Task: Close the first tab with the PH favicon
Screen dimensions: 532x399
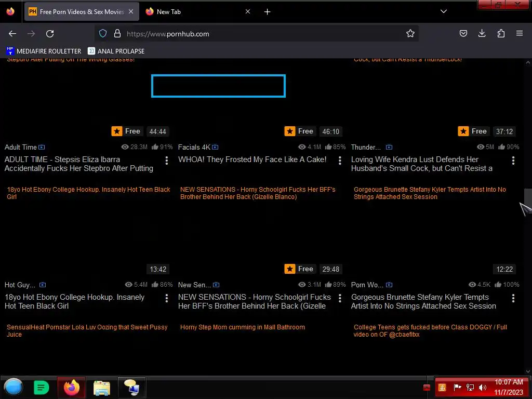Action: (131, 11)
